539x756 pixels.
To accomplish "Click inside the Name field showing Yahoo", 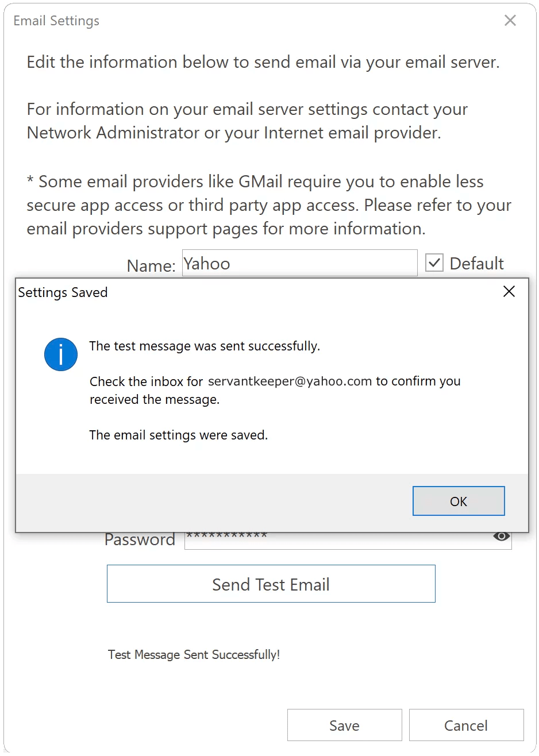I will 299,263.
